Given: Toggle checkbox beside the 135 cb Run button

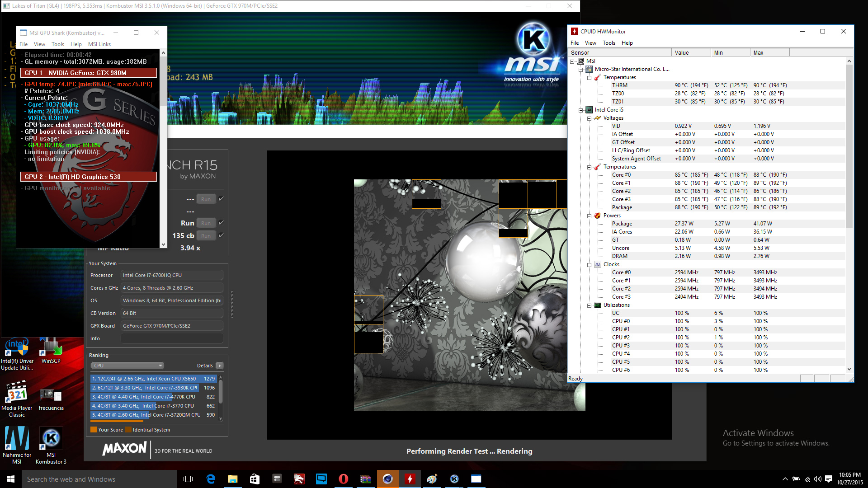Looking at the screenshot, I should (221, 235).
